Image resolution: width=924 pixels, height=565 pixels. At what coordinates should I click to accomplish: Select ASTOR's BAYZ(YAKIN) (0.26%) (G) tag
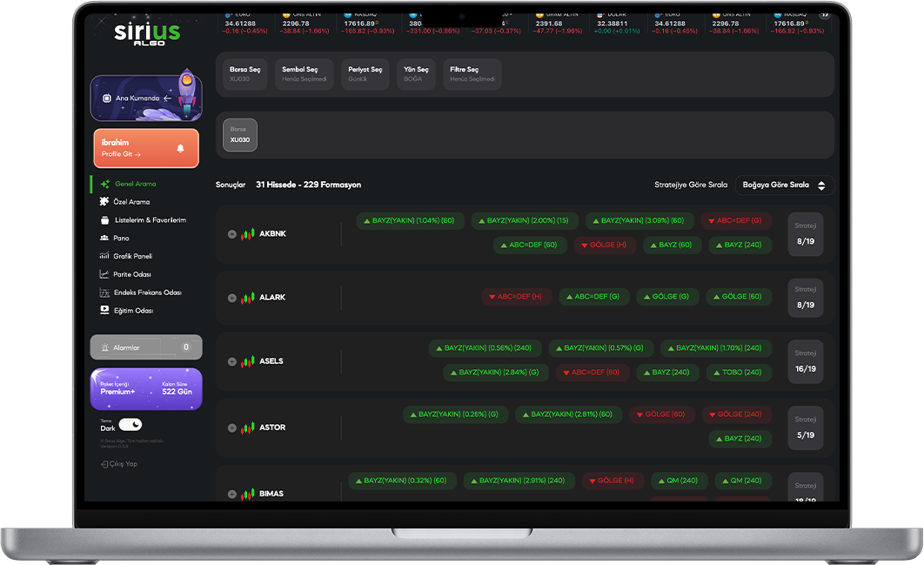pos(455,414)
